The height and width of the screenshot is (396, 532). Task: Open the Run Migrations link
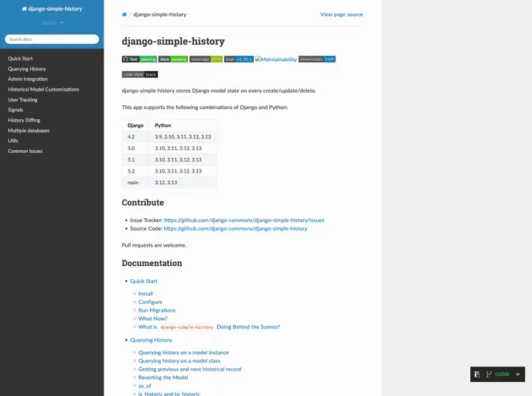click(157, 310)
